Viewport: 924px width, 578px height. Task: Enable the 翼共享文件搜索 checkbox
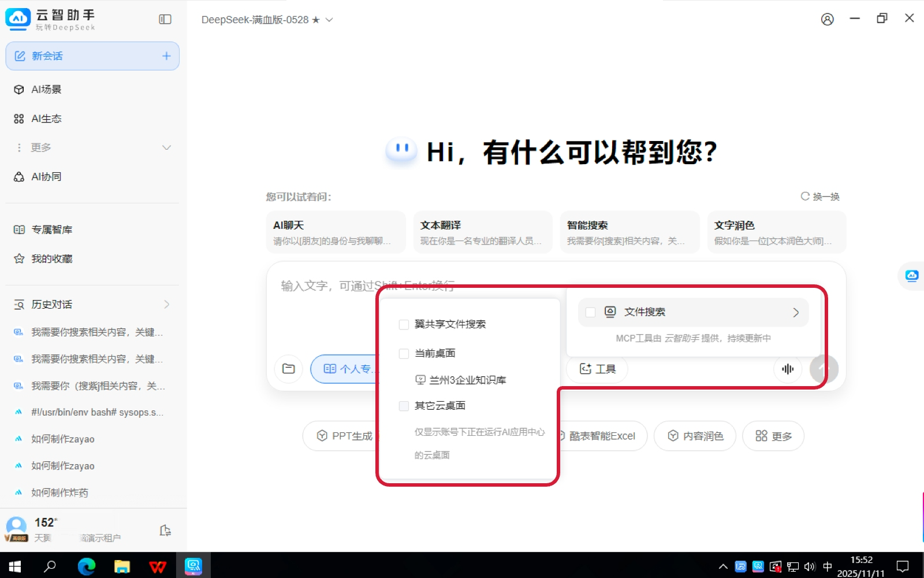point(404,324)
